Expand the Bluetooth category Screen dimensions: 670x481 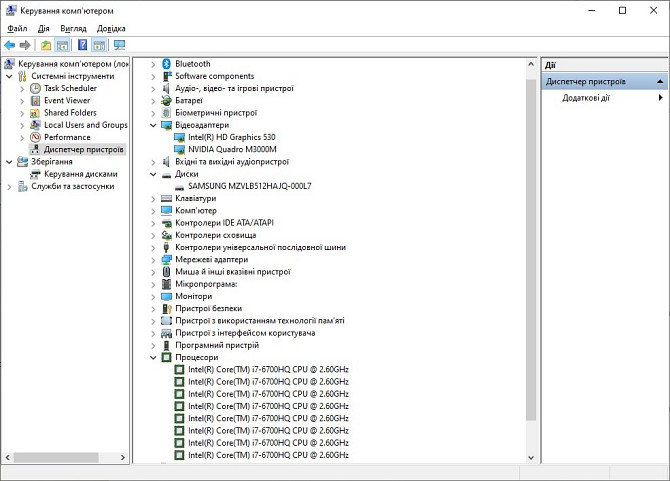point(153,64)
